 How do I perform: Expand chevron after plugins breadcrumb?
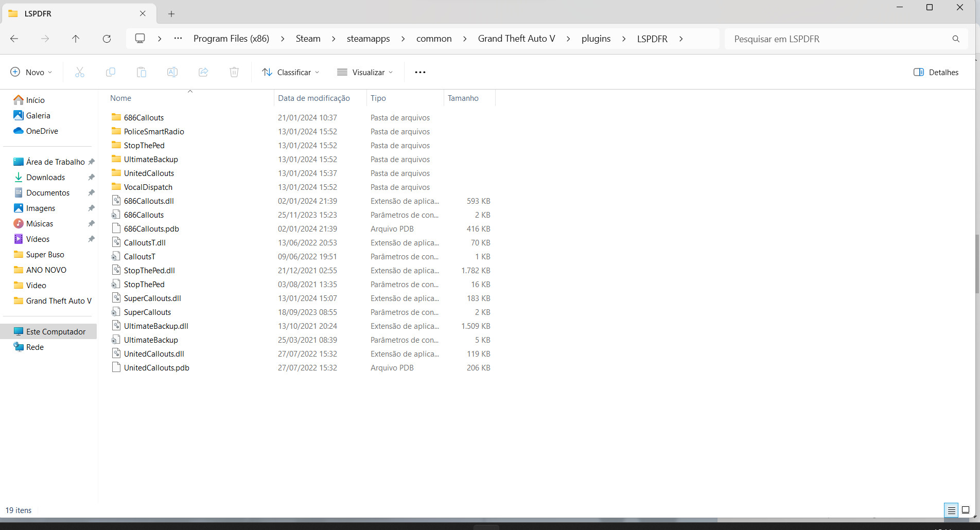(624, 39)
